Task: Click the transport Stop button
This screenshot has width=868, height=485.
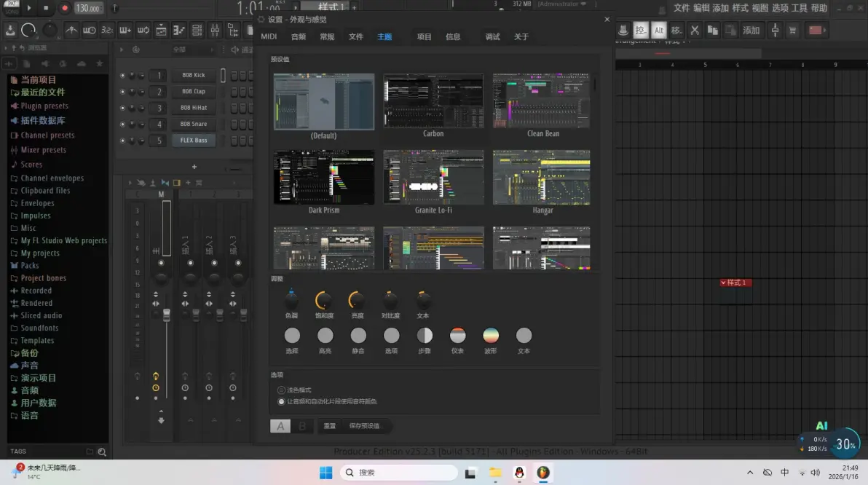Action: (x=46, y=8)
